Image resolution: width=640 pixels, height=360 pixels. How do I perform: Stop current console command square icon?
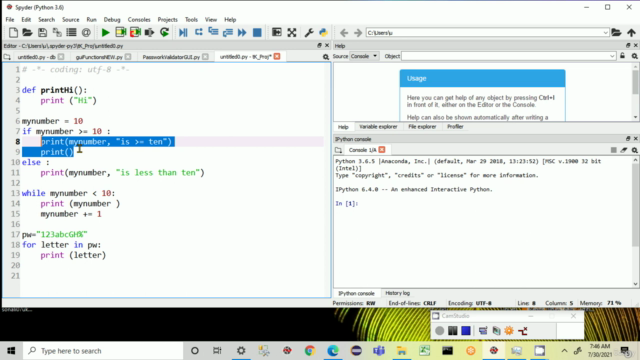pos(613,150)
